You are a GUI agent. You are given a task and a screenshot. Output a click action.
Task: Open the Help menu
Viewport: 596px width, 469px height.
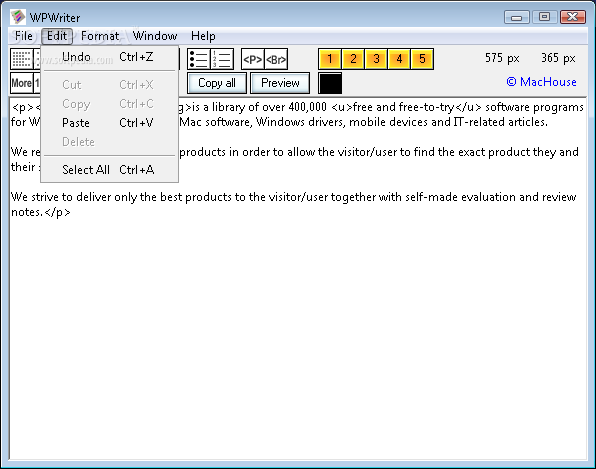[203, 36]
